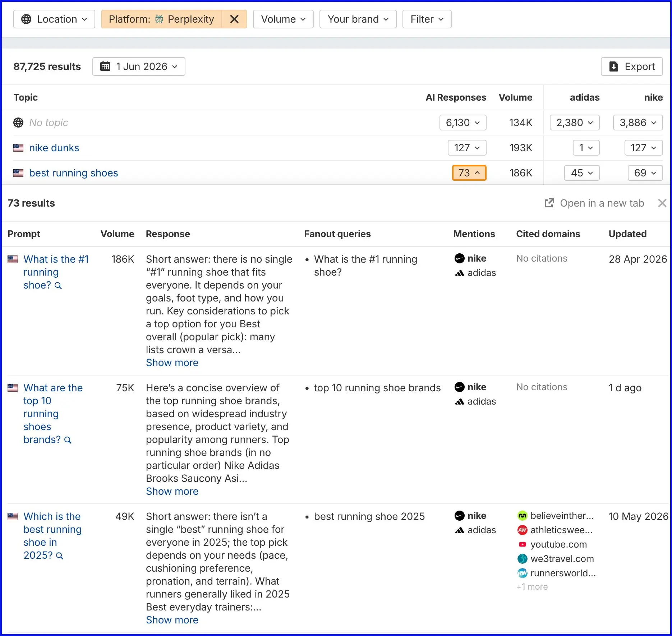The height and width of the screenshot is (636, 672).
Task: Open the Volume filter dropdown
Action: (283, 19)
